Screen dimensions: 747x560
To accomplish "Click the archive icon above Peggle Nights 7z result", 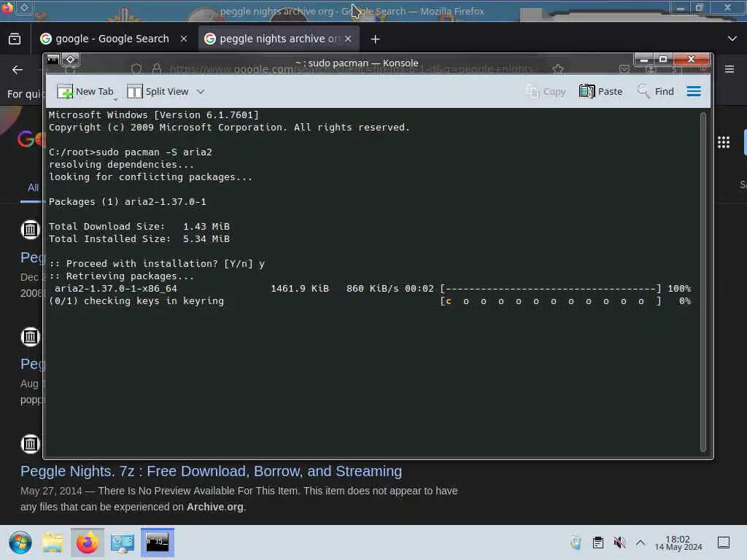I will point(30,444).
